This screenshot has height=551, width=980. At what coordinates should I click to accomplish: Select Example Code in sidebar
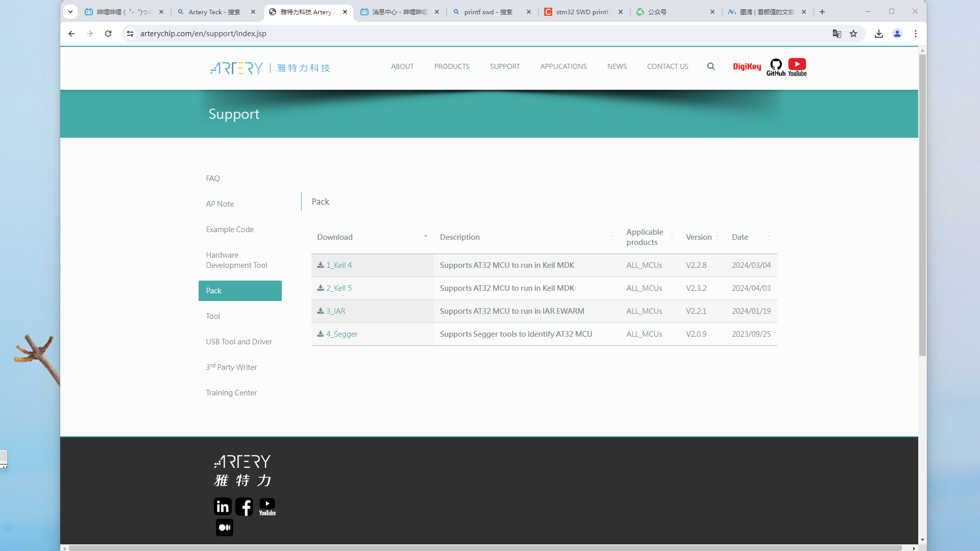230,230
